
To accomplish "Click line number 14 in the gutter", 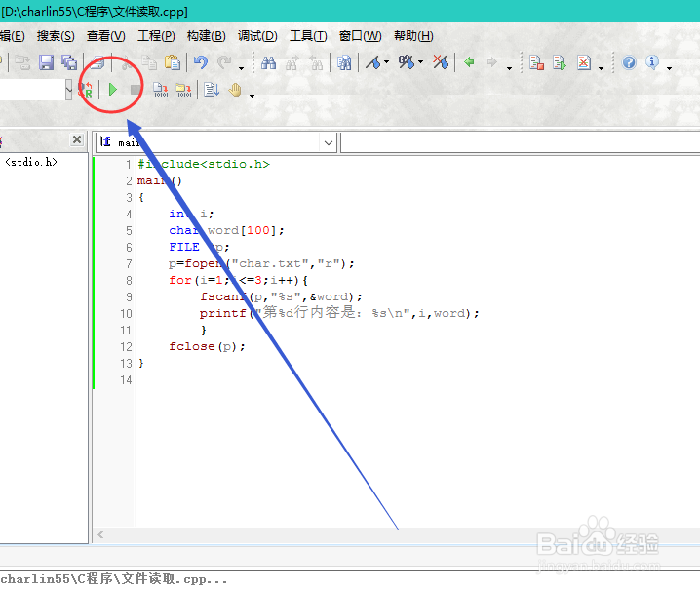I will (x=126, y=380).
